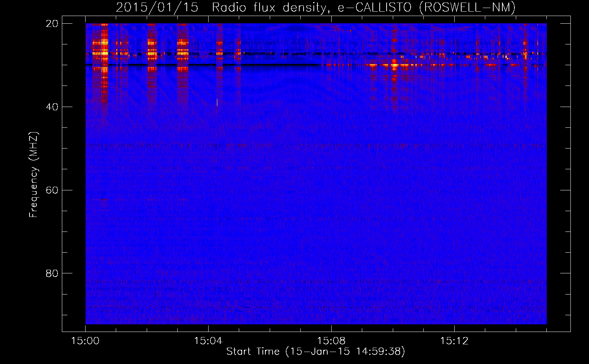Click the '40' frequency tick label

point(52,107)
